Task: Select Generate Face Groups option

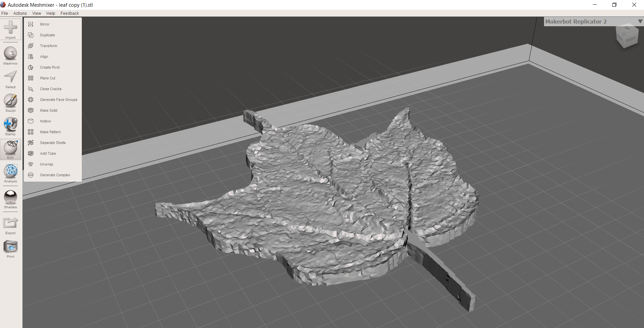Action: pos(58,99)
